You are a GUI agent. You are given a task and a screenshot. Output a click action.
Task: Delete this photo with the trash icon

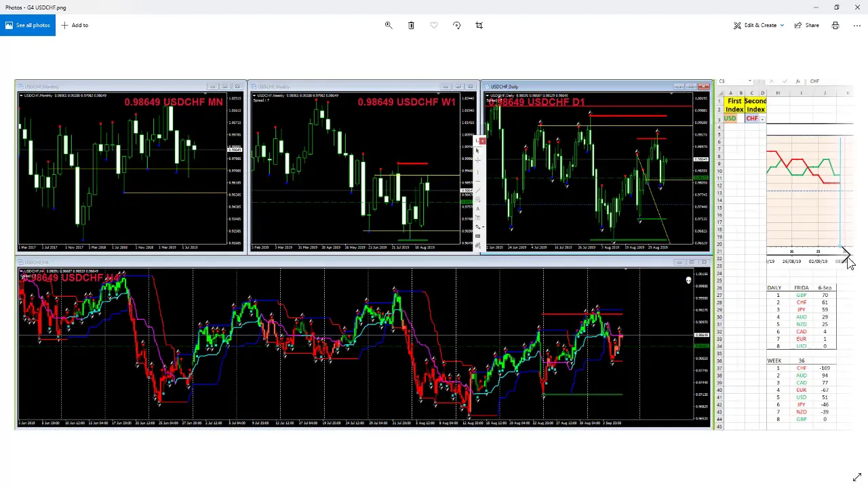pos(411,25)
